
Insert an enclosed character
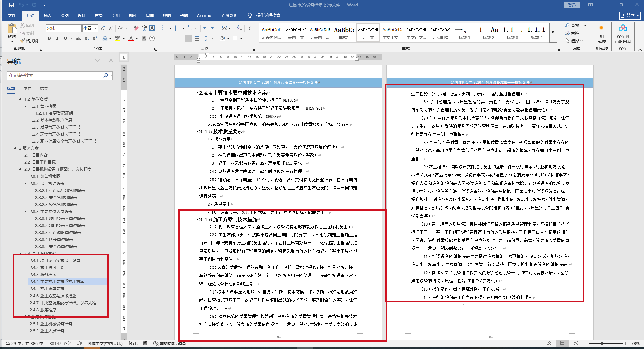[152, 38]
